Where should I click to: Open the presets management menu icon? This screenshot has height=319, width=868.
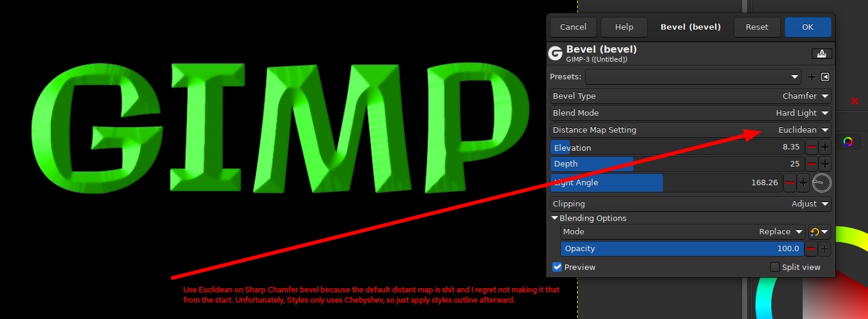point(825,77)
